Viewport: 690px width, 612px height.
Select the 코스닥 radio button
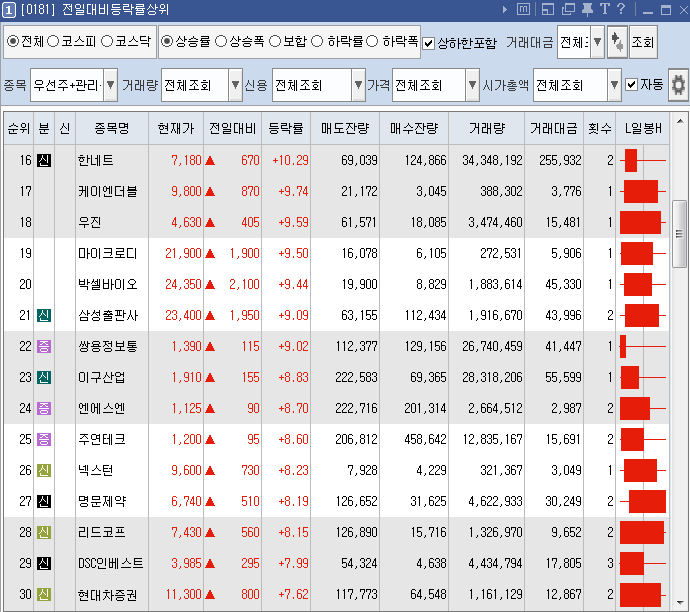coord(107,41)
